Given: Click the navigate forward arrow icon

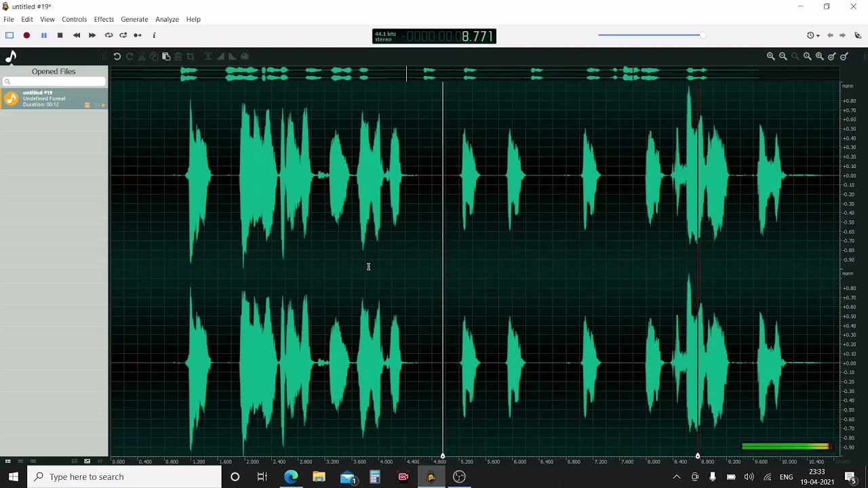Looking at the screenshot, I should tap(842, 35).
